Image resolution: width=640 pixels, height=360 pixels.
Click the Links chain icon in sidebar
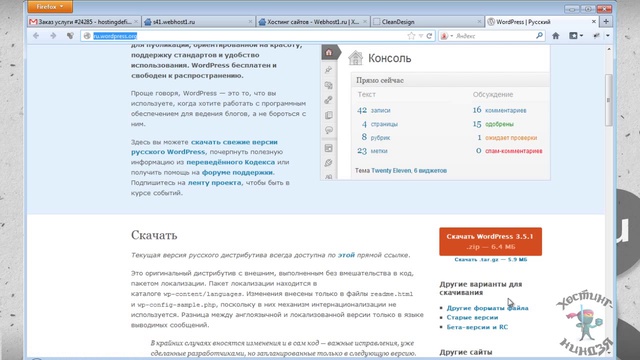pyautogui.click(x=329, y=100)
